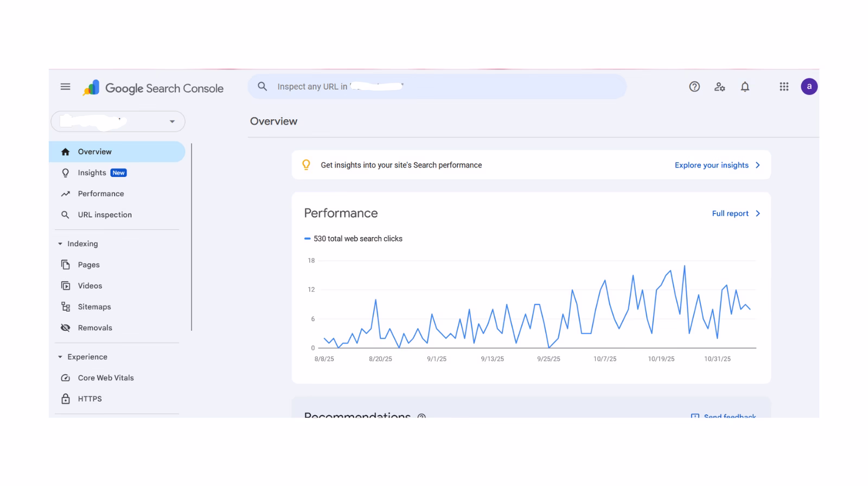Screen dimensions: 868x486
Task: Open the hamburger main menu
Action: (65, 87)
